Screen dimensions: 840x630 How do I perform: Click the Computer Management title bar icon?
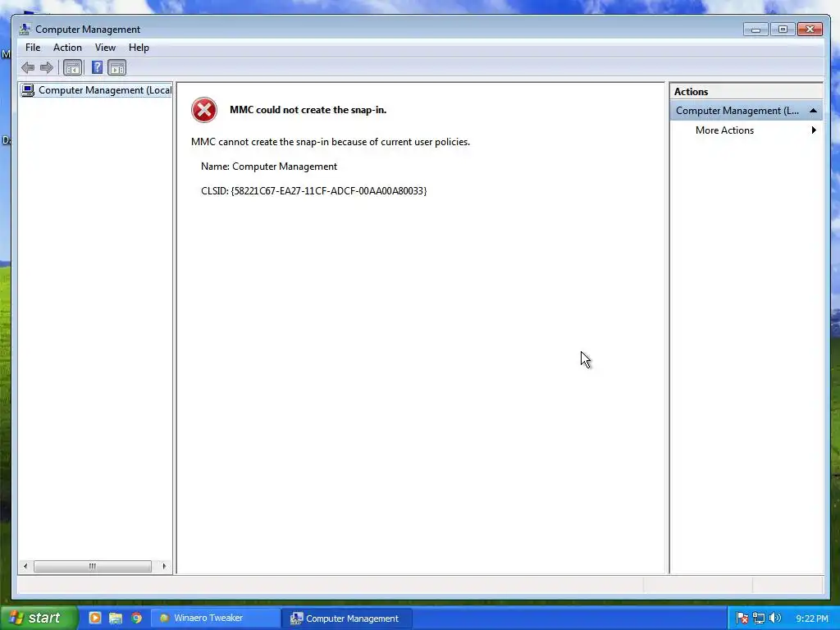25,29
